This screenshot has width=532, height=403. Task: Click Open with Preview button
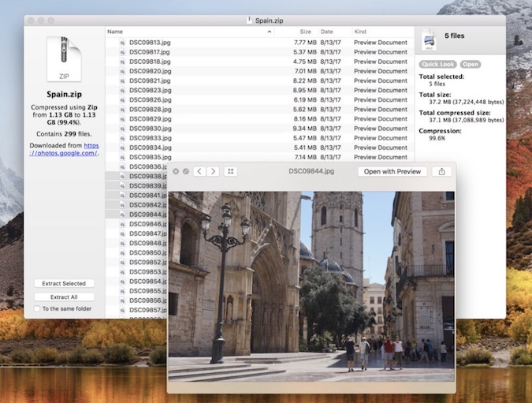point(392,171)
